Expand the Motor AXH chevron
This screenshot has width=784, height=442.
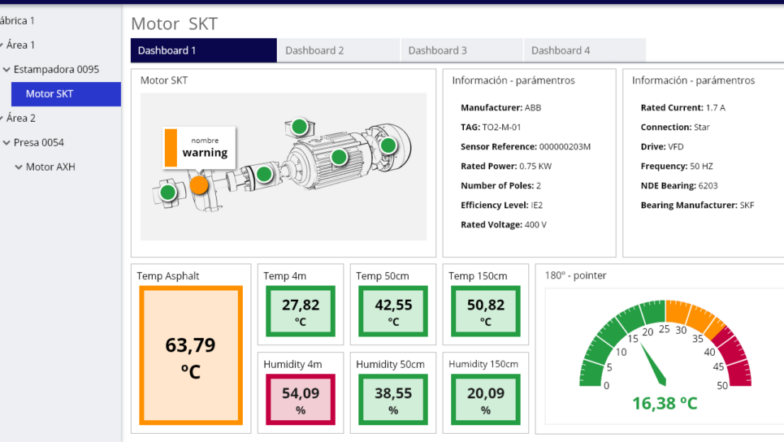click(19, 167)
